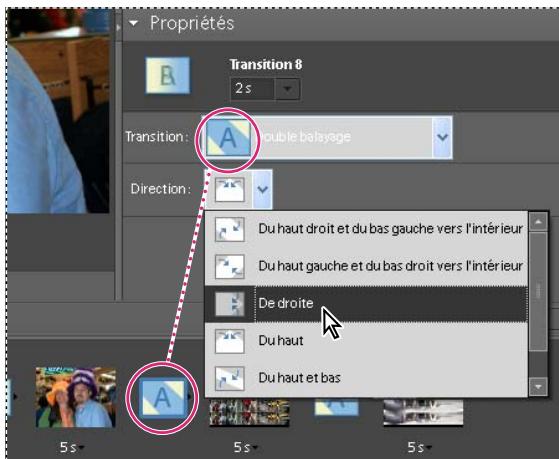This screenshot has height=459, width=559.
Task: Click the panel collapse arrow left of Propriétés
Action: [x=118, y=27]
